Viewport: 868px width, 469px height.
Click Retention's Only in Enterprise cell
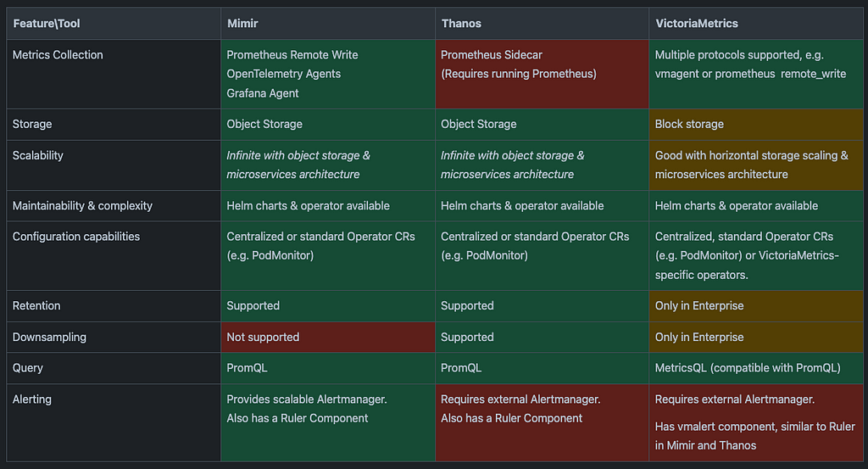point(755,305)
